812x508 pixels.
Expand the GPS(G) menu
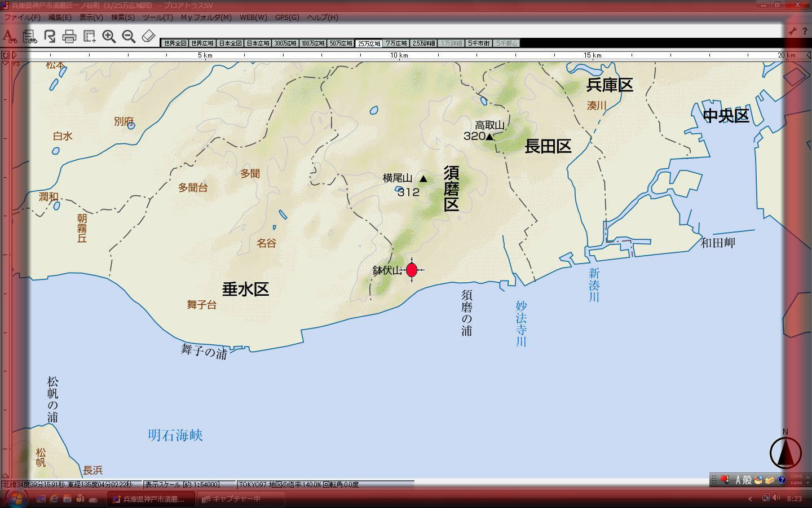coord(287,17)
